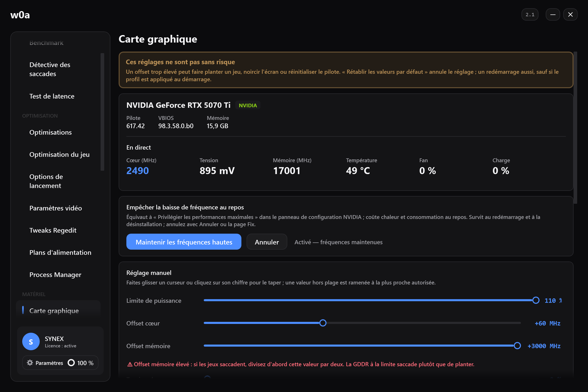The width and height of the screenshot is (588, 392).
Task: Click the w0a logo
Action: [20, 15]
